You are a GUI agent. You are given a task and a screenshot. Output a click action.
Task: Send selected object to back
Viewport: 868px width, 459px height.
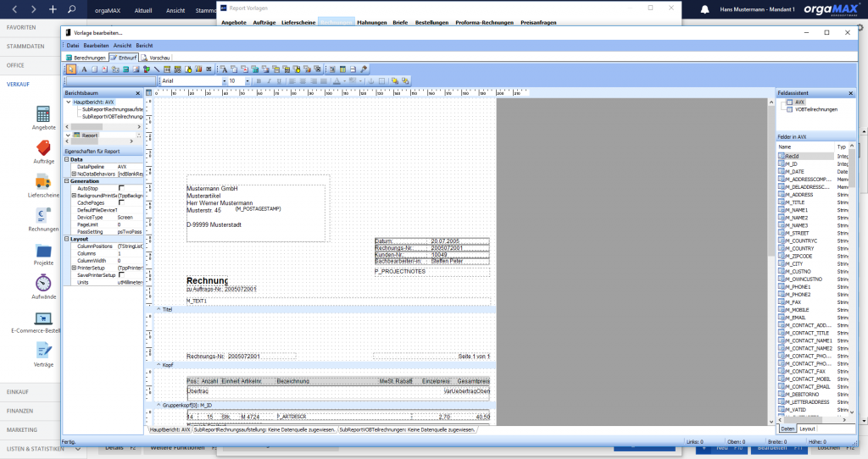[x=405, y=80]
